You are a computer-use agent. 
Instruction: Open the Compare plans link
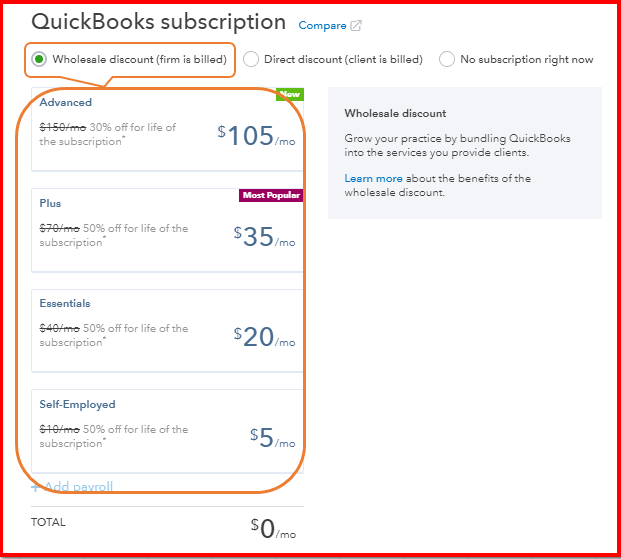coord(322,26)
